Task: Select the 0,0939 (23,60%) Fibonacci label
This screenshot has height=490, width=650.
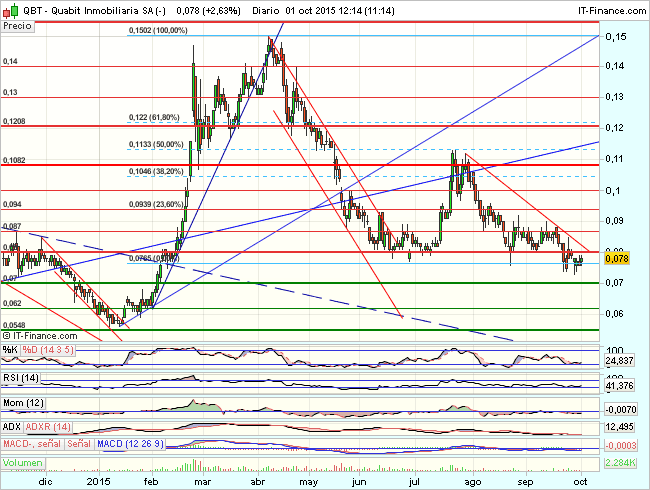Action: [x=156, y=204]
